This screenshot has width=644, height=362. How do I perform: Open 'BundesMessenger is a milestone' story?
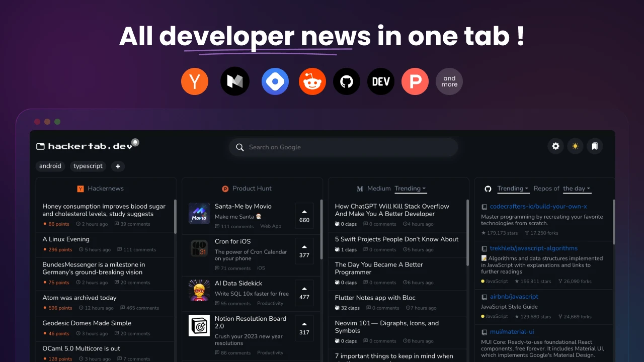tap(94, 268)
